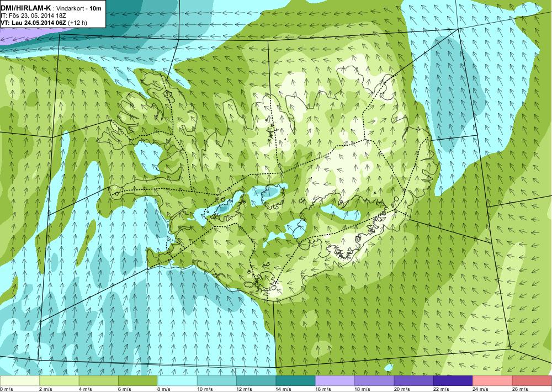Click the pale cream 0–2 m/s legend swatch

(x=20, y=381)
